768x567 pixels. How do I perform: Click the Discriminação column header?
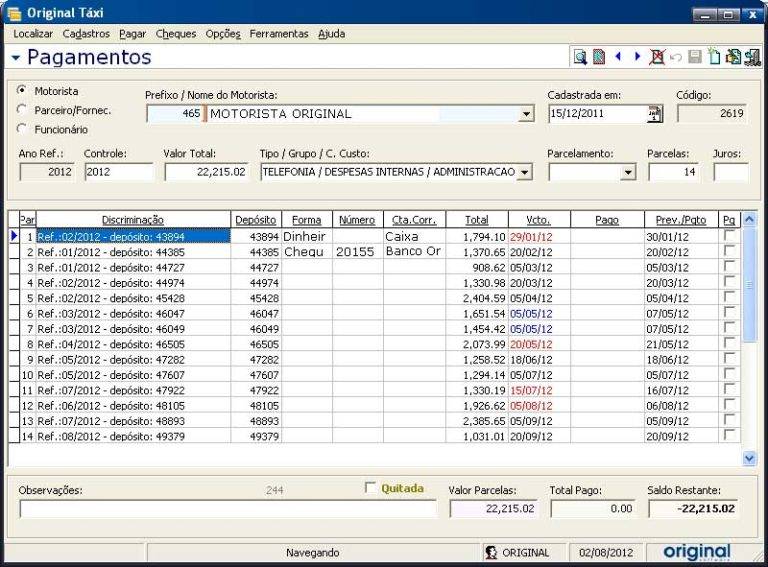tap(133, 219)
